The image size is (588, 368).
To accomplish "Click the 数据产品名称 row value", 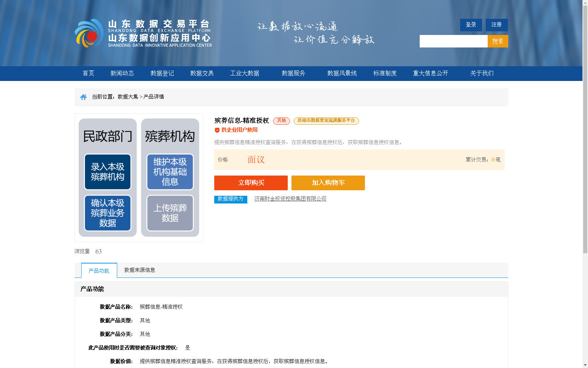I will click(161, 307).
